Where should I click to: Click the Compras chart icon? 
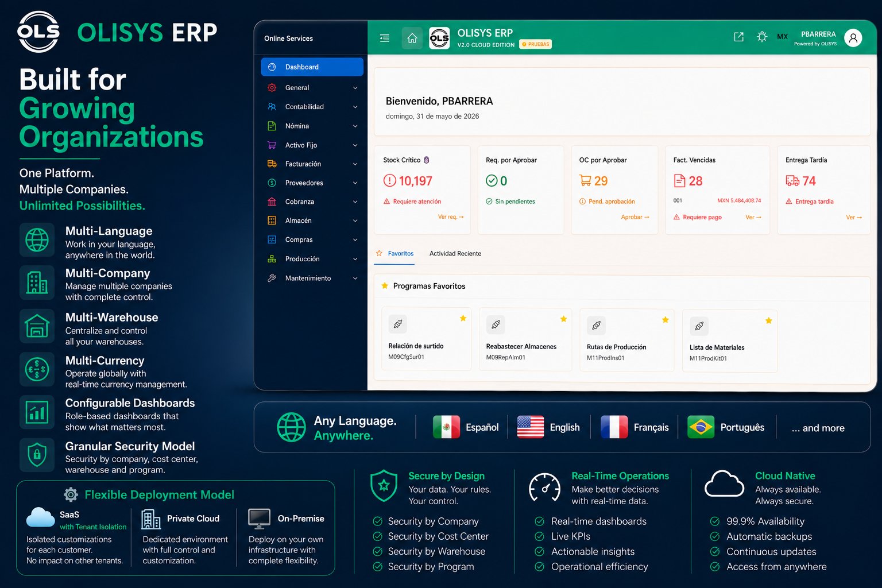[272, 239]
